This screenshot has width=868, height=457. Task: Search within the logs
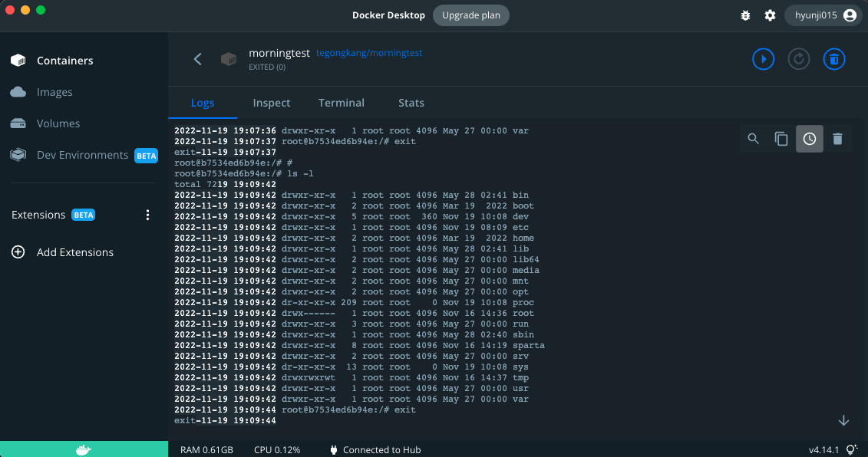(753, 138)
